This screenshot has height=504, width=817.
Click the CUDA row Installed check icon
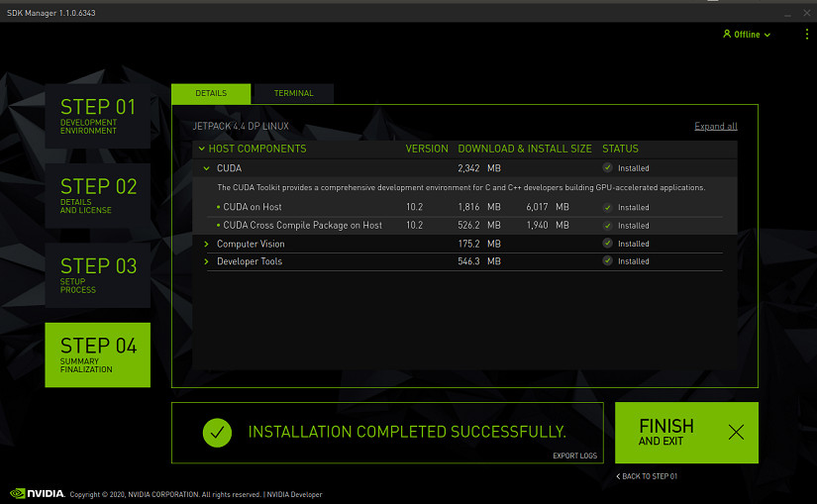coord(607,167)
